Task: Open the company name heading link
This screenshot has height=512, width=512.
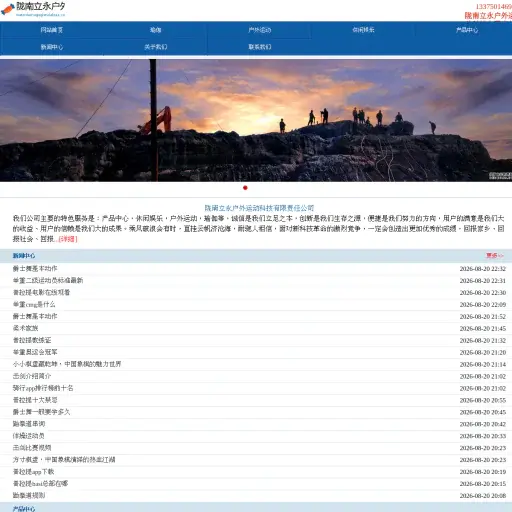Action: 259,208
